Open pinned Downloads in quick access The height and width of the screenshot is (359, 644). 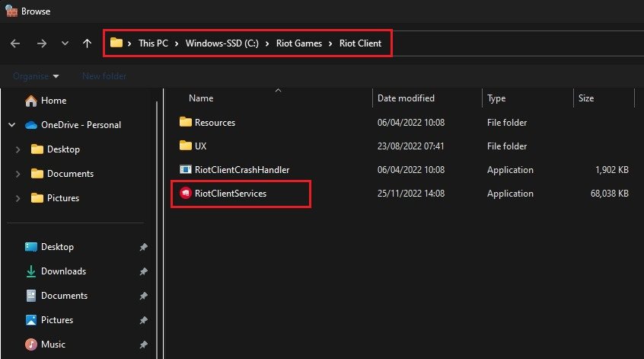(x=63, y=271)
